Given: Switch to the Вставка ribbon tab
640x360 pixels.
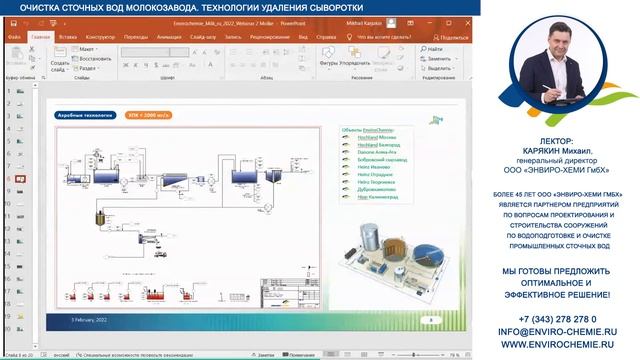Looking at the screenshot, I should coord(68,37).
